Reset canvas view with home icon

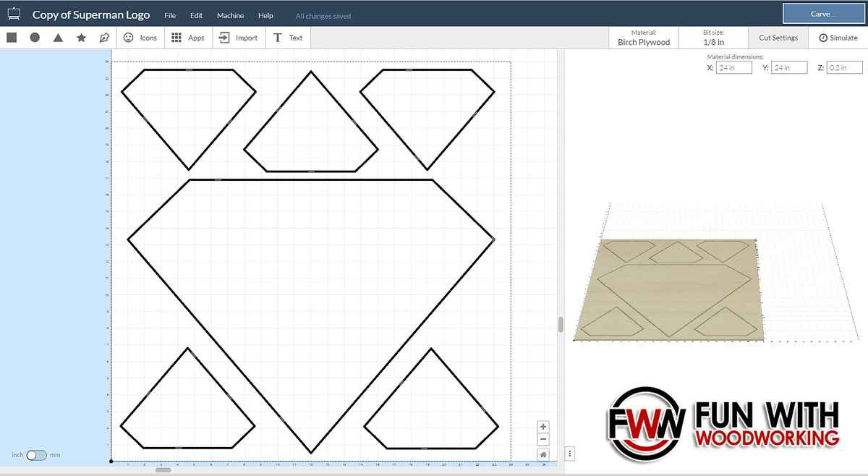[543, 454]
